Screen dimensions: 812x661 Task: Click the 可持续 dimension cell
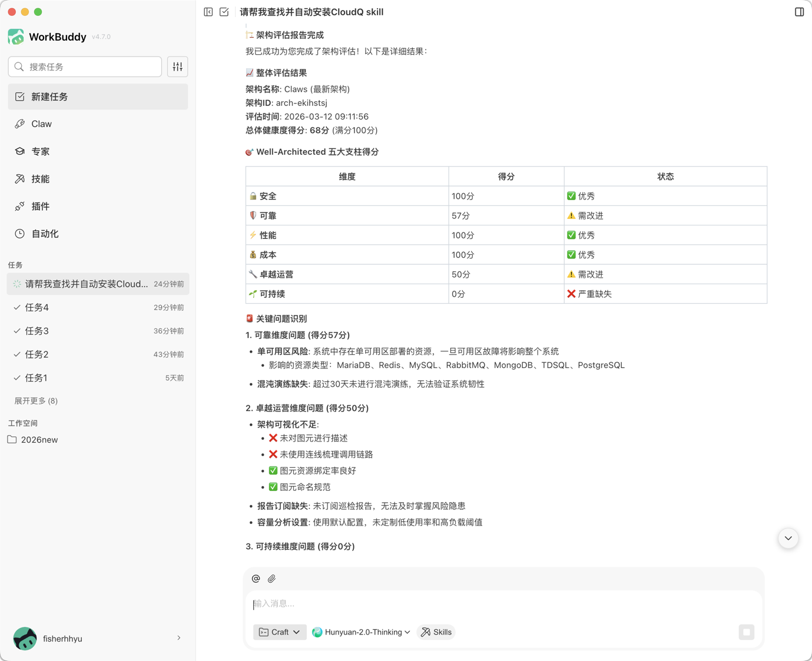coord(347,294)
